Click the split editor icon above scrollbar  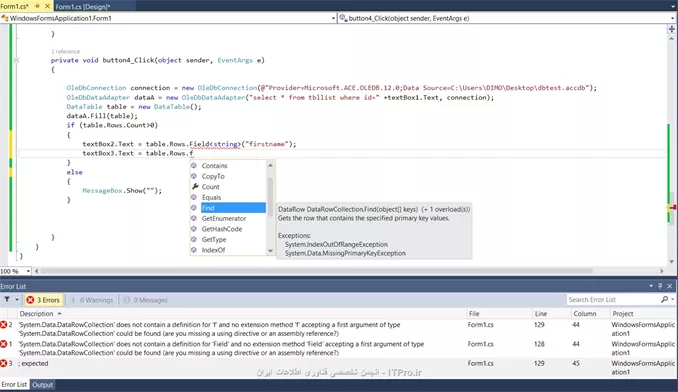tap(672, 29)
